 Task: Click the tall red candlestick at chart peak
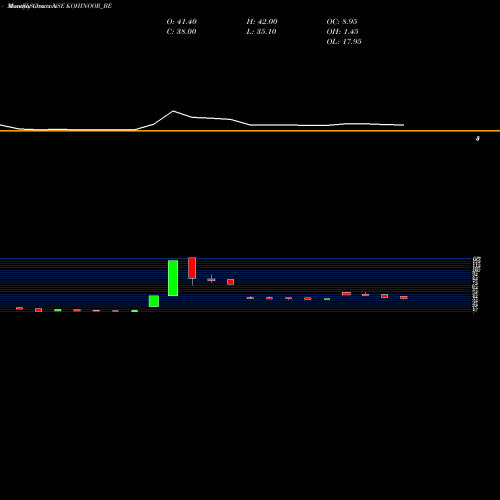tap(192, 268)
